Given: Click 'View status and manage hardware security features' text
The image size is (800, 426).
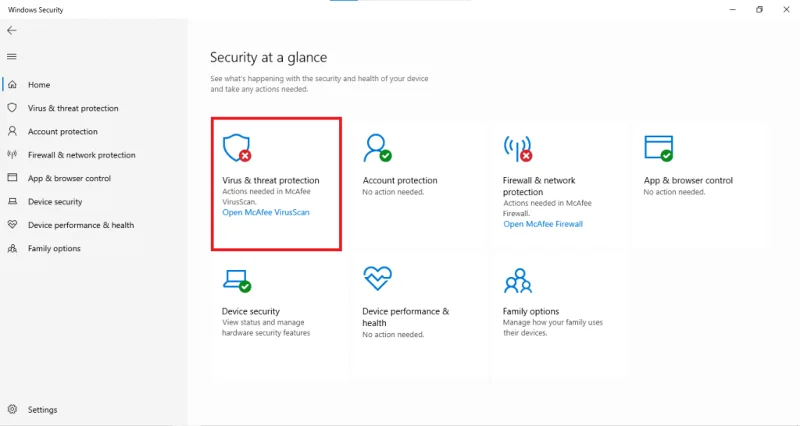Looking at the screenshot, I should pos(266,328).
